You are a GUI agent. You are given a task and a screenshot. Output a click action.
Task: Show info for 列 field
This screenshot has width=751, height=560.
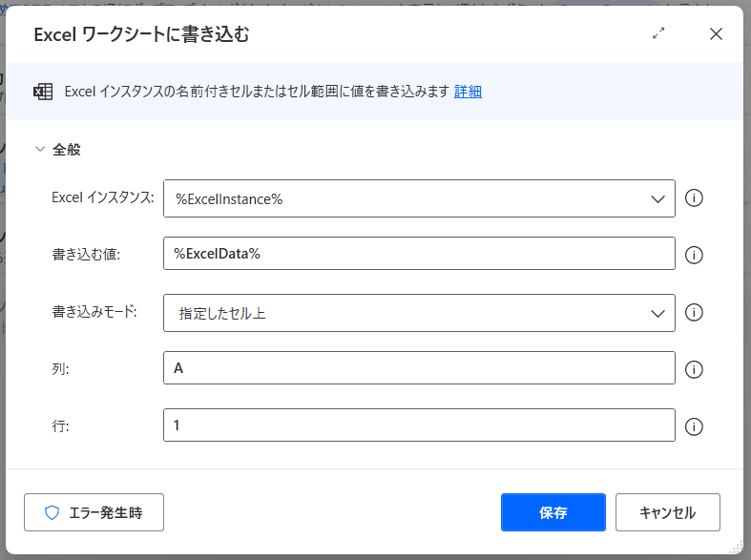coord(694,369)
